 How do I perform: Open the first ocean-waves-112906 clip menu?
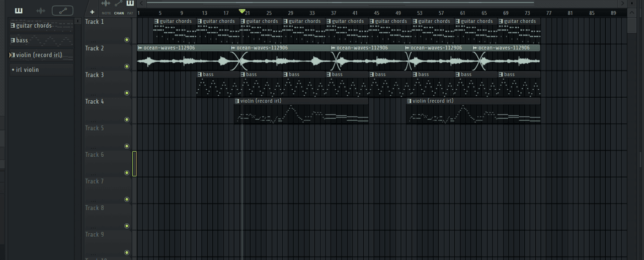click(140, 48)
